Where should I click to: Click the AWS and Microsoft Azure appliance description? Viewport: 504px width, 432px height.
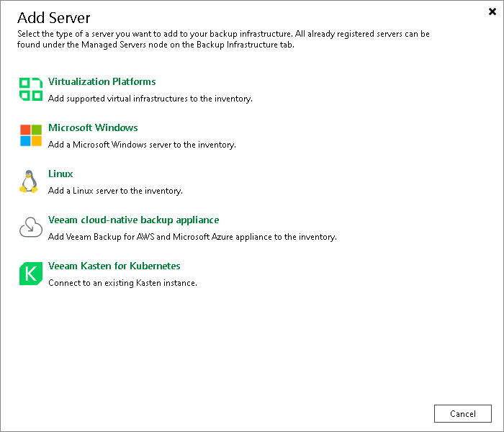point(192,237)
